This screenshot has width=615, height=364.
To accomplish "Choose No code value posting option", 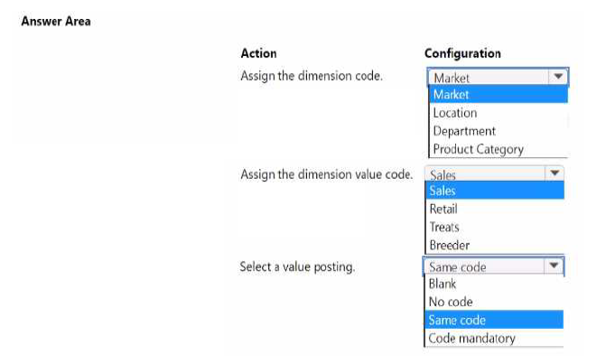I will 494,302.
